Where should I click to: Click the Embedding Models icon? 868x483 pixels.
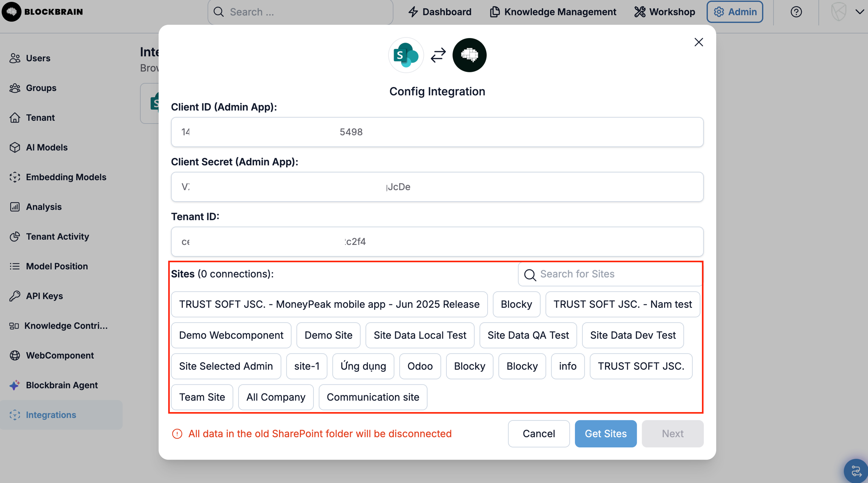click(15, 177)
